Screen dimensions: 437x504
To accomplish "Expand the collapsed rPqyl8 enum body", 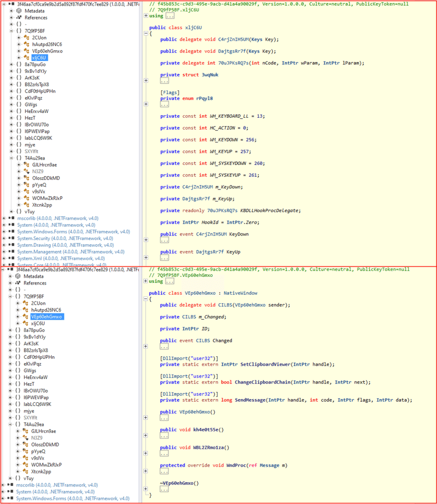I will tap(146, 104).
